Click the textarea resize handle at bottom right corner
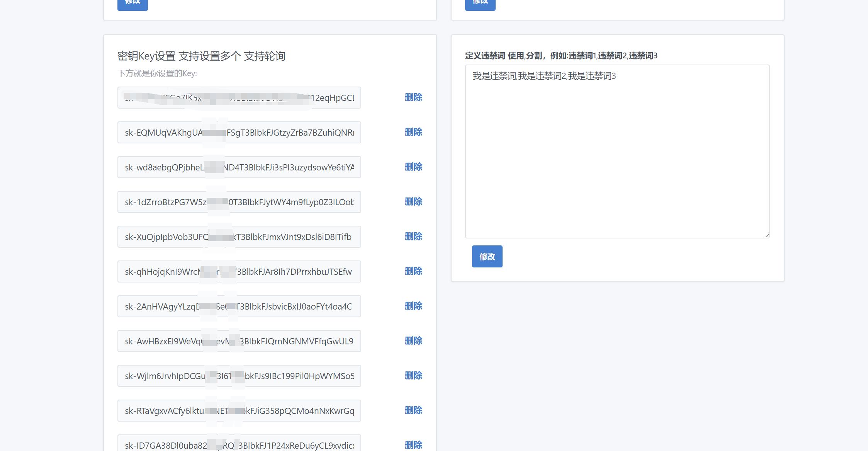 (x=767, y=235)
